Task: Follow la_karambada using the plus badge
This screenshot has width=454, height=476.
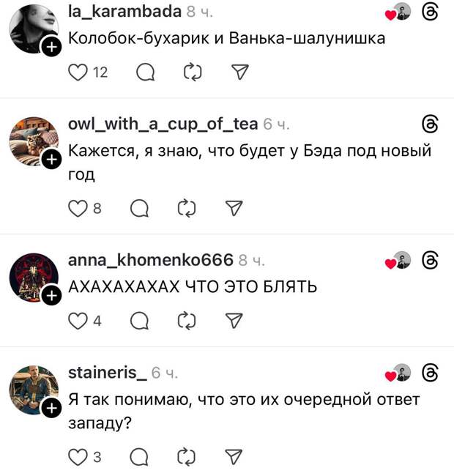Action: coord(51,47)
